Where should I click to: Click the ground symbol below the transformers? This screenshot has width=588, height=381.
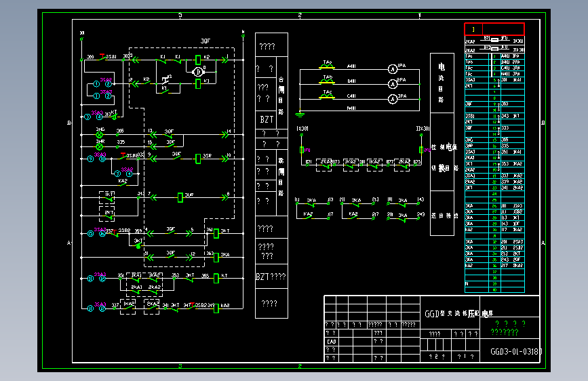[x=300, y=115]
